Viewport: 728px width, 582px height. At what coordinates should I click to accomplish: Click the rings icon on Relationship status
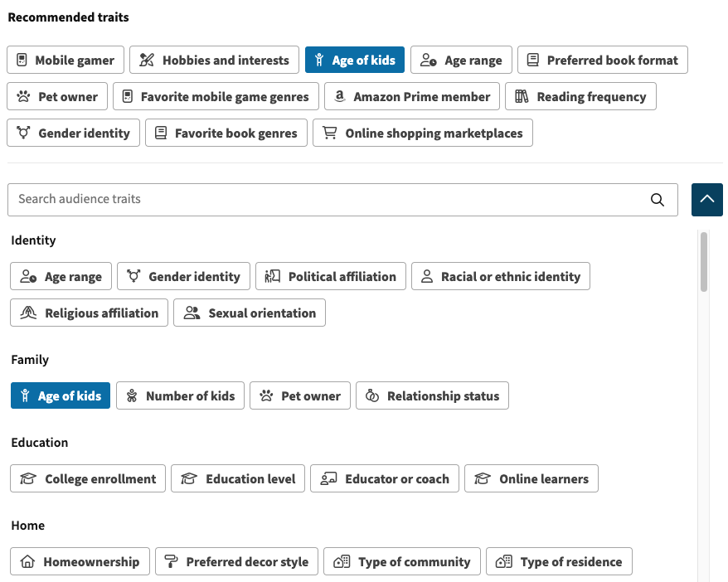[372, 395]
